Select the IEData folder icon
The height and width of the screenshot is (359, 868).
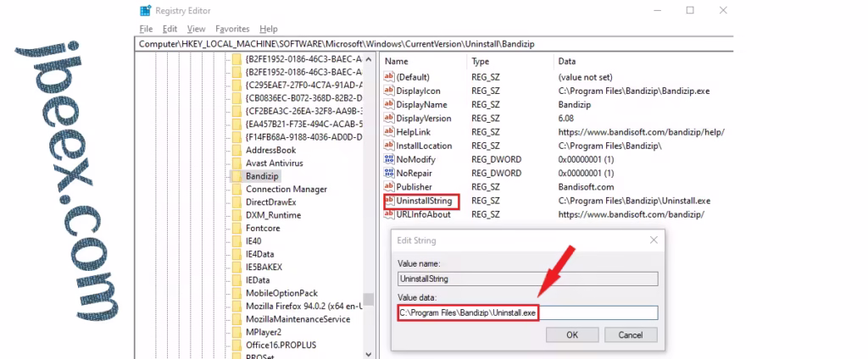[236, 280]
